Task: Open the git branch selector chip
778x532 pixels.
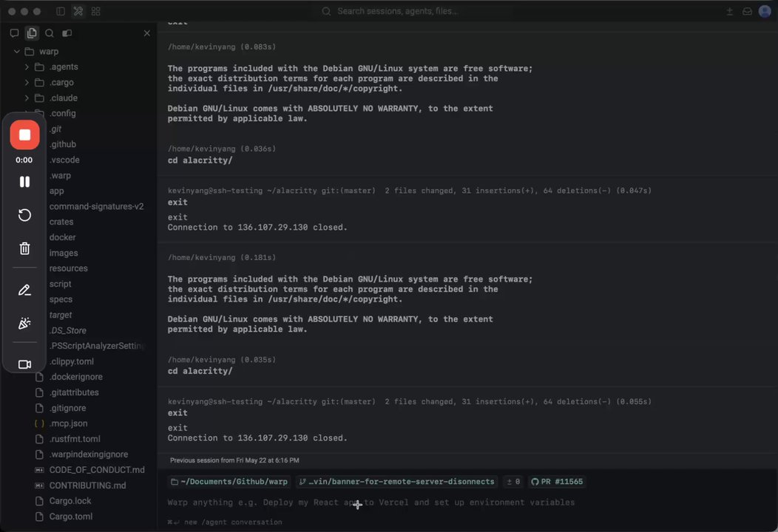Action: (396, 482)
